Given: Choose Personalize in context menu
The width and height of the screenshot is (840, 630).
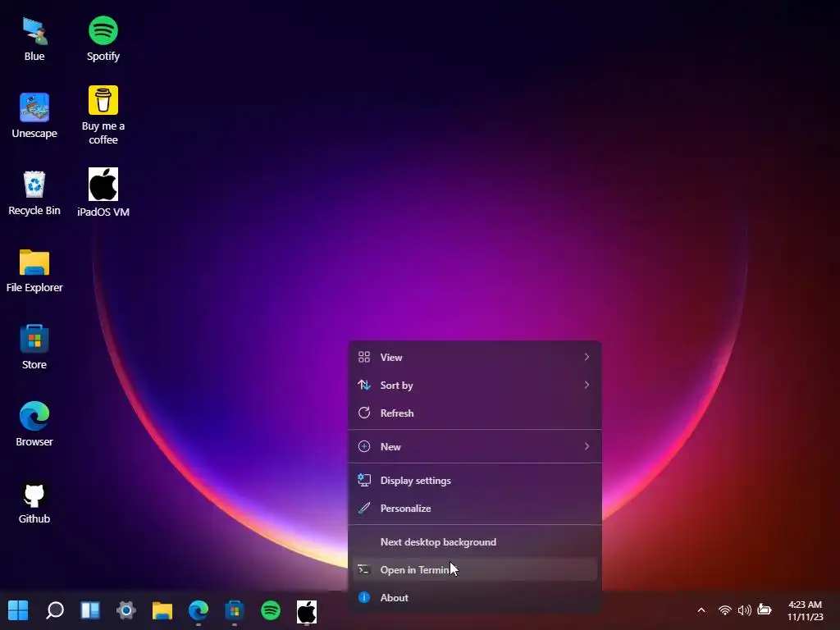Looking at the screenshot, I should click(x=475, y=509).
